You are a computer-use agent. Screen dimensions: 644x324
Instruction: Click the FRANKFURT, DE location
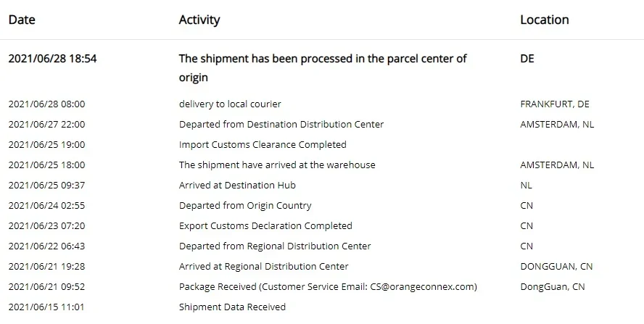[x=555, y=104]
